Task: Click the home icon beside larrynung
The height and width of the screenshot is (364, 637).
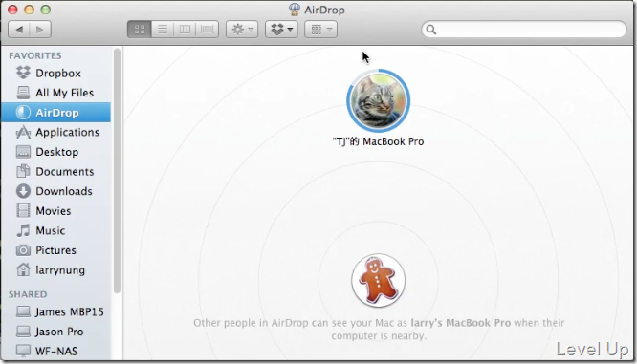Action: click(23, 269)
